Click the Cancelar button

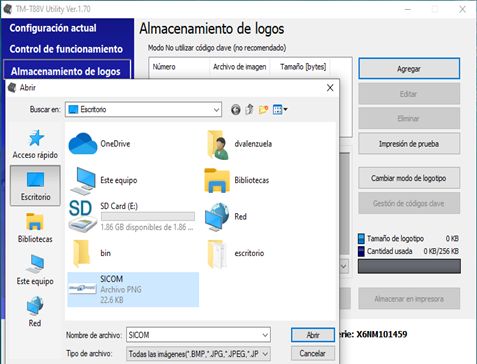pyautogui.click(x=313, y=353)
